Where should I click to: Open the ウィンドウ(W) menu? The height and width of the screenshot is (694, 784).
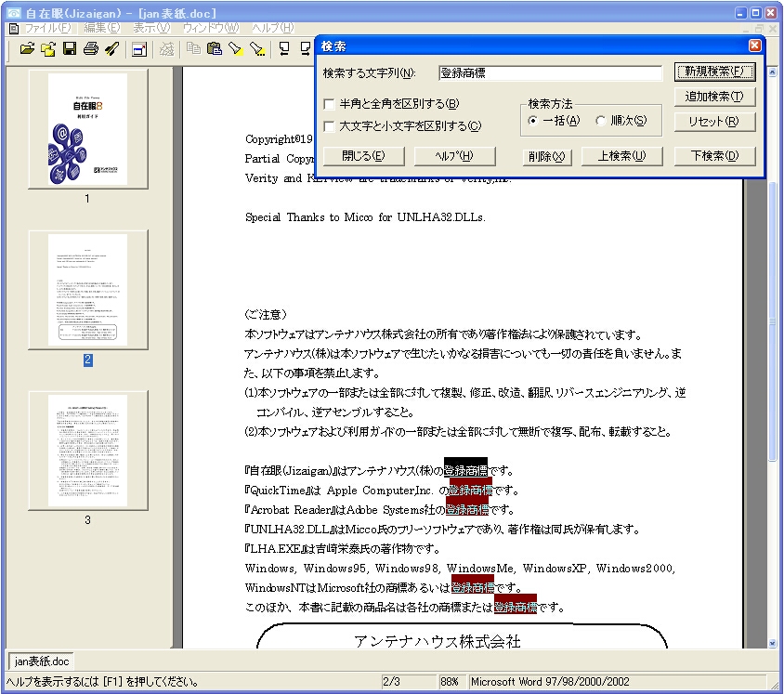pos(211,28)
